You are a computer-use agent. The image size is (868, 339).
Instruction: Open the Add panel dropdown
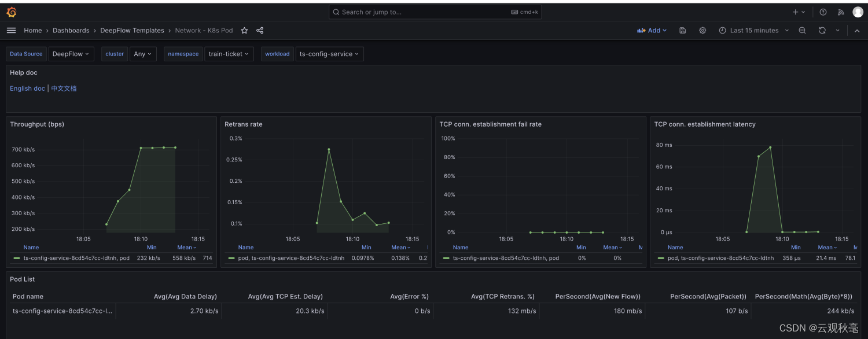click(x=652, y=31)
